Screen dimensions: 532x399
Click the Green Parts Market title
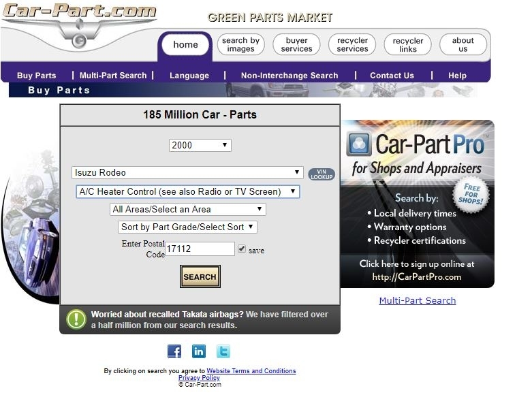(x=270, y=18)
